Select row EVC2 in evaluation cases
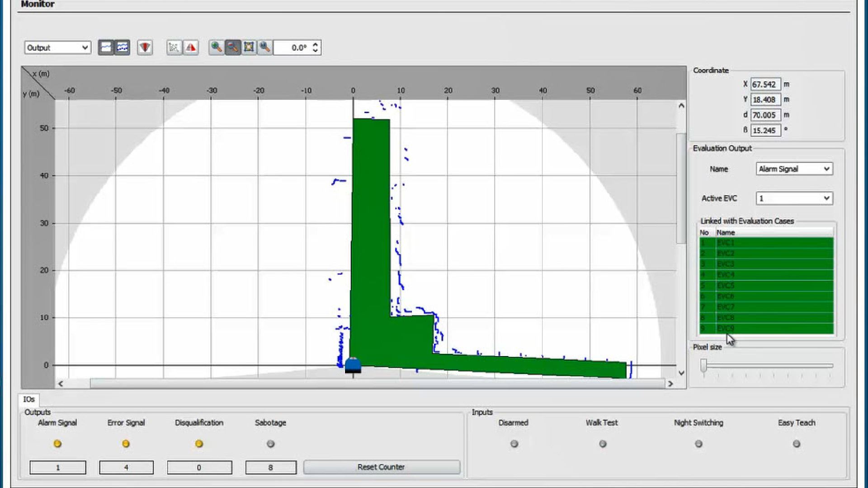The image size is (868, 488). (x=766, y=253)
